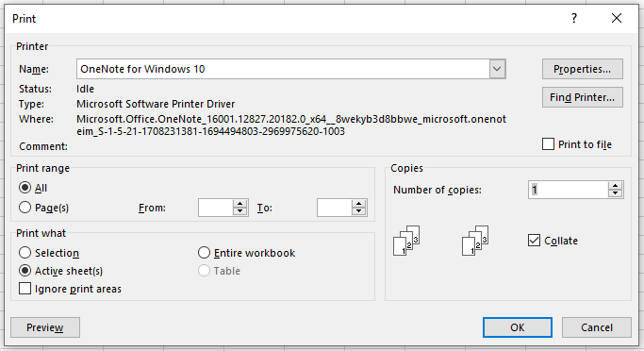Enable the Print to file checkbox
The width and height of the screenshot is (644, 351).
click(548, 144)
